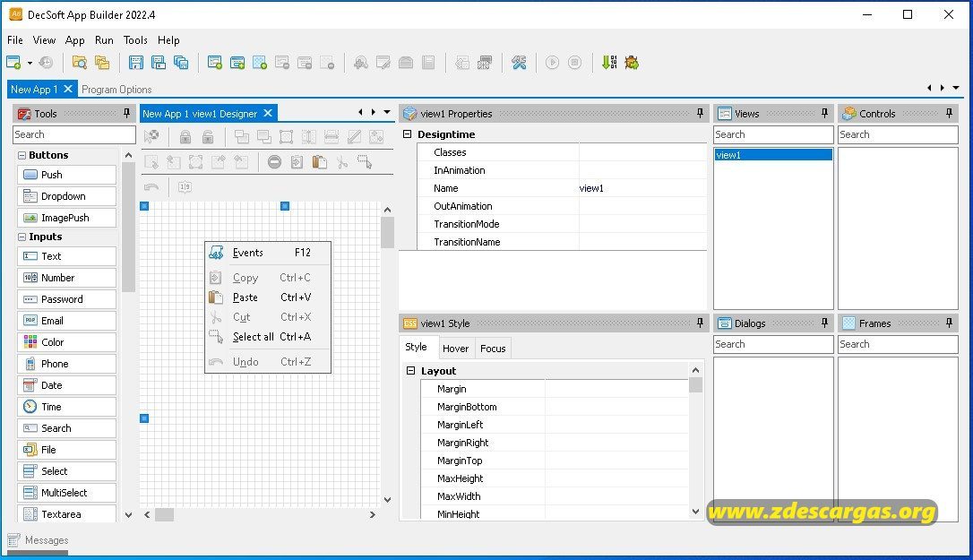Select view1 in the Views list
The width and height of the screenshot is (973, 560).
coord(773,155)
